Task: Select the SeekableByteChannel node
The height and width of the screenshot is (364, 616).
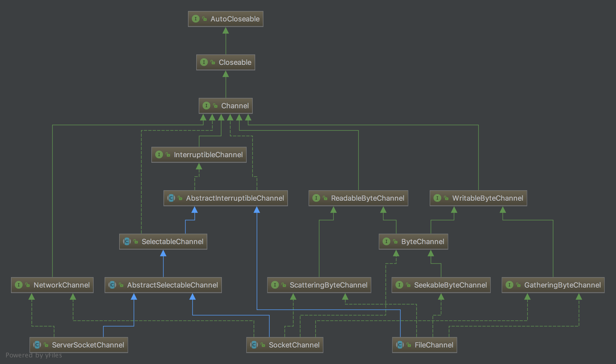Action: [x=450, y=285]
